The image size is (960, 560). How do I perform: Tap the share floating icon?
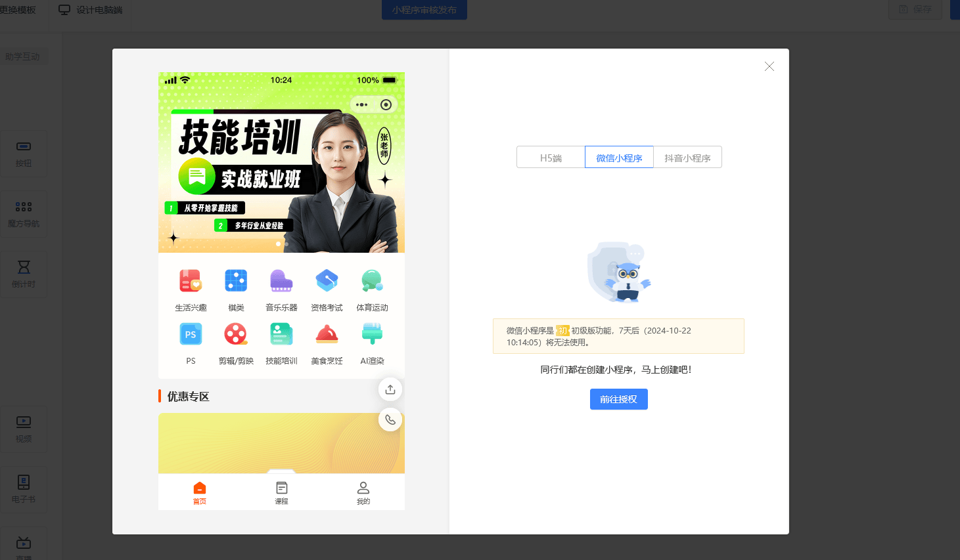coord(390,389)
